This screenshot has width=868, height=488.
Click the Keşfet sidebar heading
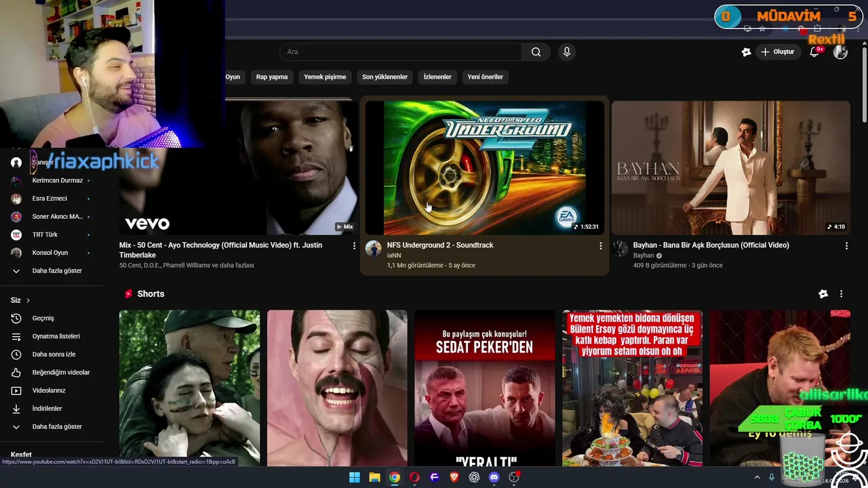pos(21,455)
